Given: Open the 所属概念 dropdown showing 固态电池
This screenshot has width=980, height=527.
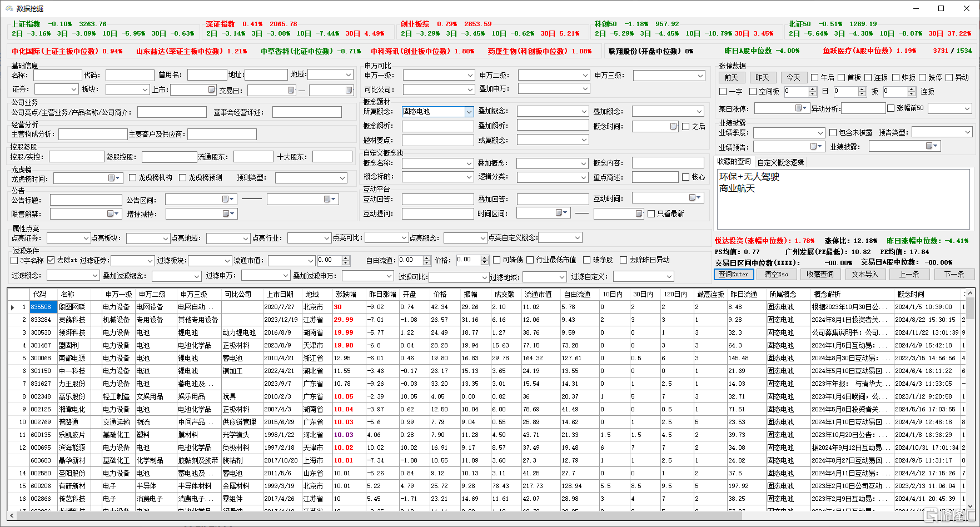Looking at the screenshot, I should [469, 112].
